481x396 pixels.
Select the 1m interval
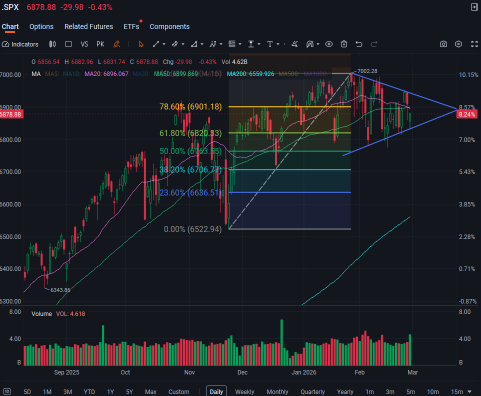[x=370, y=392]
